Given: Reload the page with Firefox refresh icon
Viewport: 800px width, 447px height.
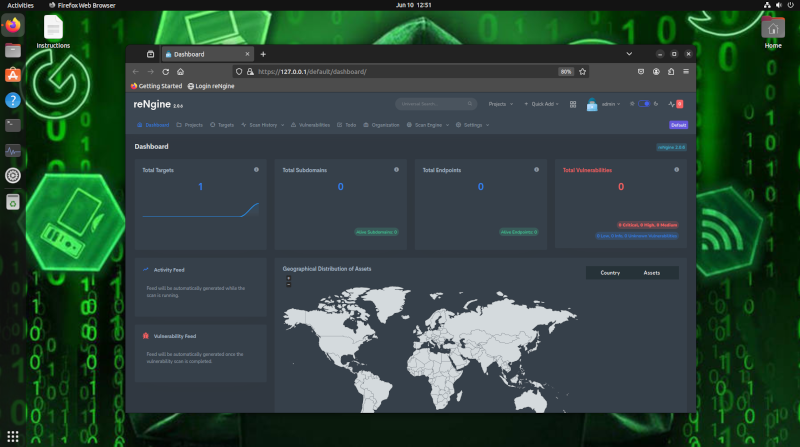Looking at the screenshot, I should point(166,72).
